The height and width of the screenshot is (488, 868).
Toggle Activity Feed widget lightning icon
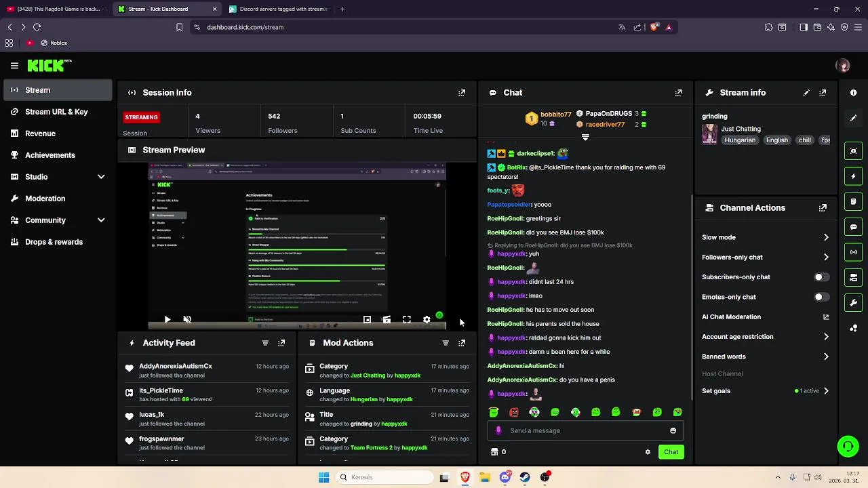coord(854,176)
